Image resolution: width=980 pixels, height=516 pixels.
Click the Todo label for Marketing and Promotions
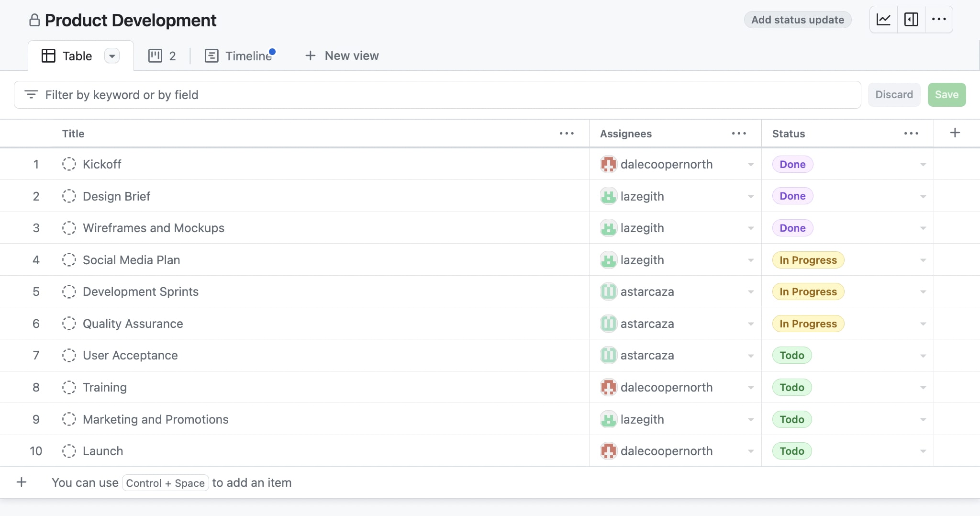[792, 419]
